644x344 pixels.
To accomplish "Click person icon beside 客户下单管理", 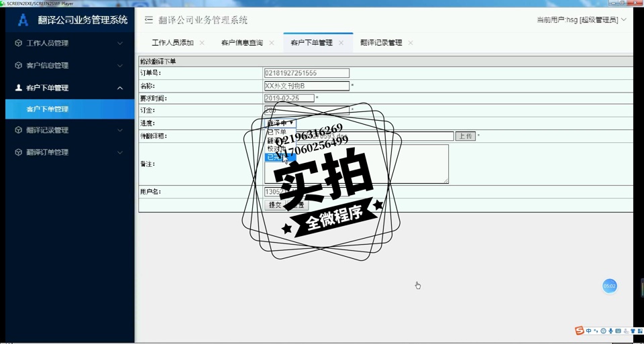I will point(18,87).
